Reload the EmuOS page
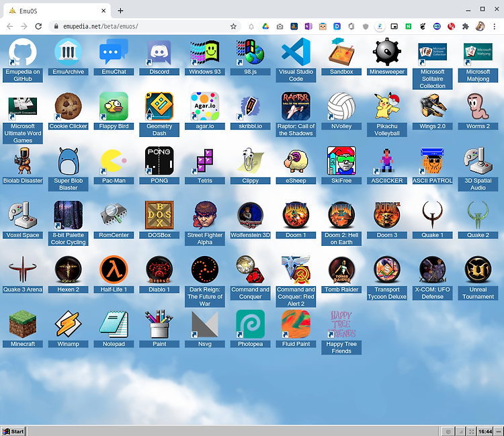Viewport: 504px width, 436px height. [38, 26]
